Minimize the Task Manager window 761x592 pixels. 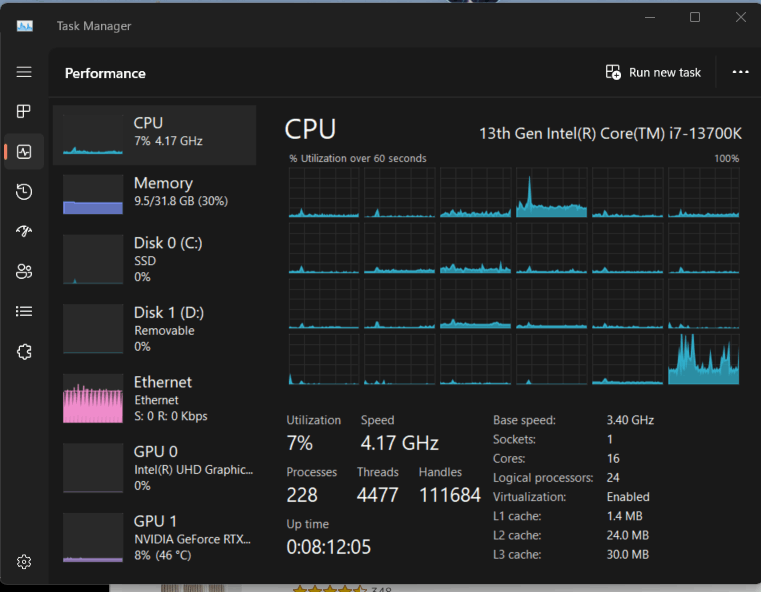tap(650, 17)
